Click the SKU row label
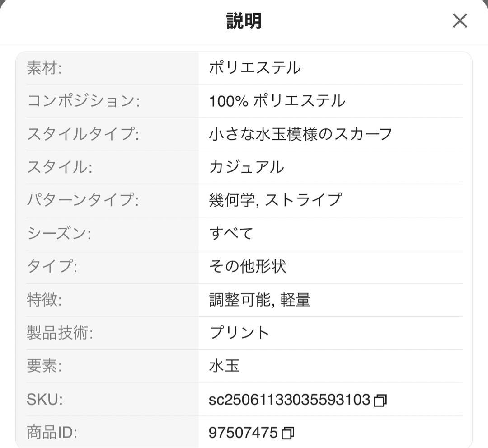This screenshot has width=488, height=448. (45, 400)
